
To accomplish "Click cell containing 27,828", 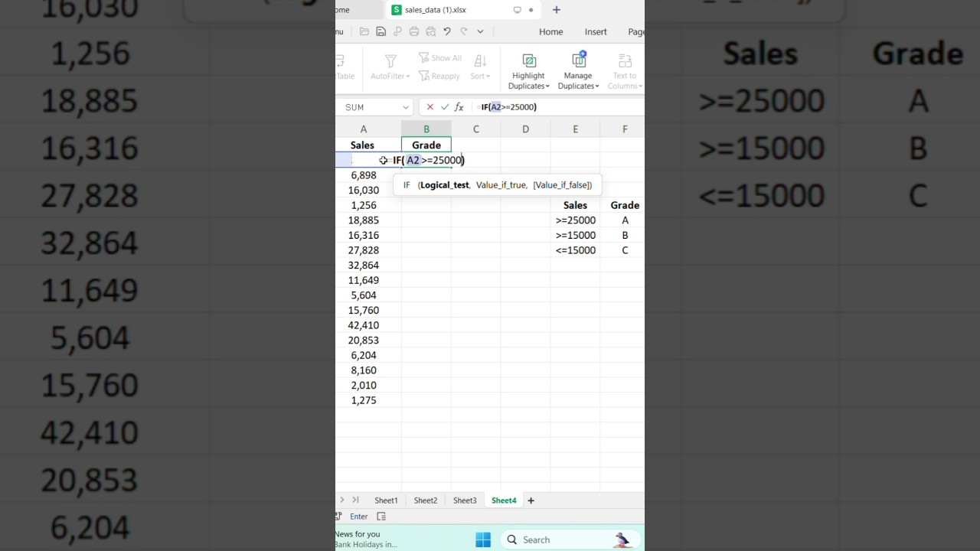I will pyautogui.click(x=364, y=250).
